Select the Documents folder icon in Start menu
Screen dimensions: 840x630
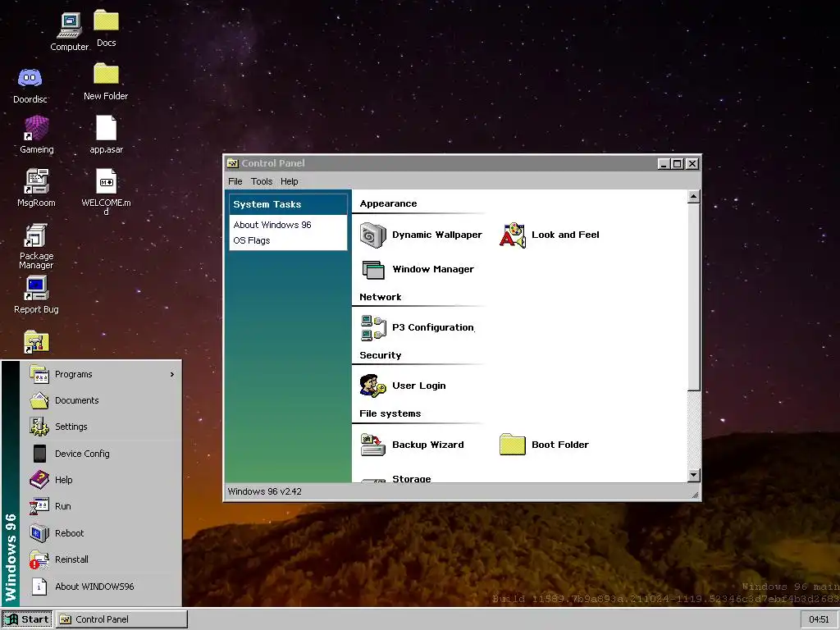tap(39, 400)
